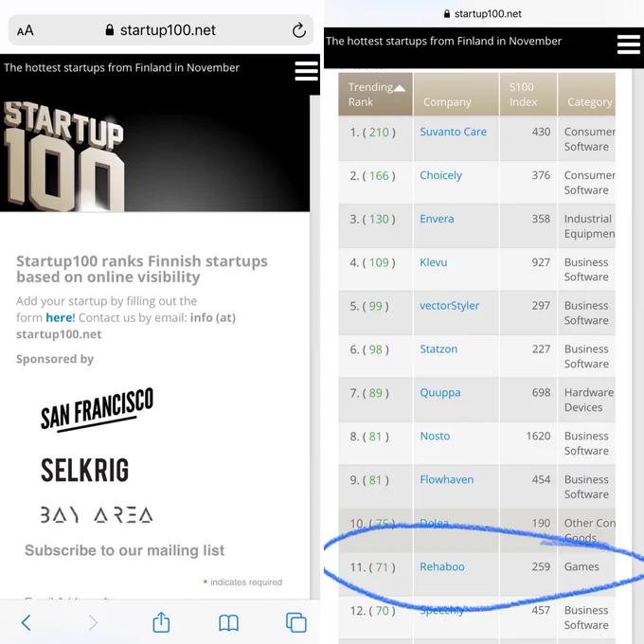Open the bookmarks book icon
The width and height of the screenshot is (644, 644).
point(228,623)
